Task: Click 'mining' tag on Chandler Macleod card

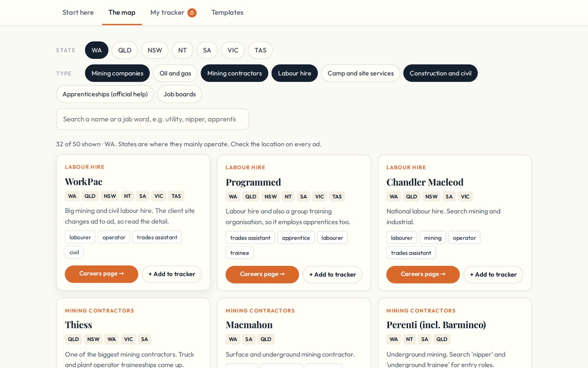Action: click(433, 238)
